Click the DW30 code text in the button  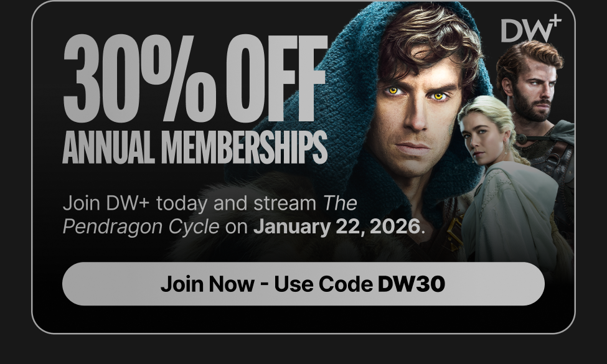(x=411, y=284)
